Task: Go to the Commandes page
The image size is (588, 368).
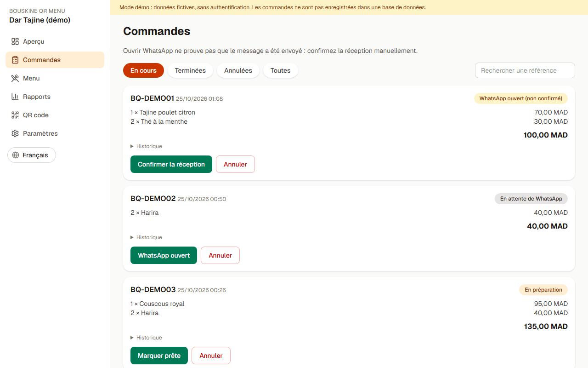Action: [x=55, y=60]
